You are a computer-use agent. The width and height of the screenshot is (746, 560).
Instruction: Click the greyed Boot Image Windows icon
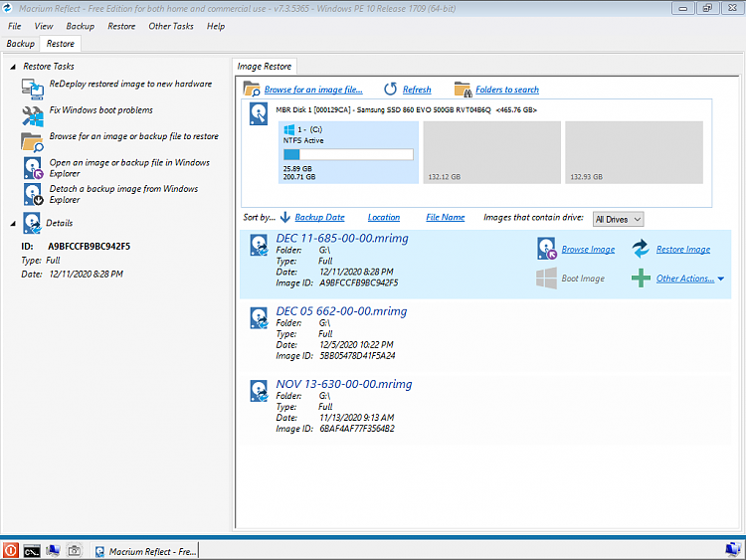[546, 279]
